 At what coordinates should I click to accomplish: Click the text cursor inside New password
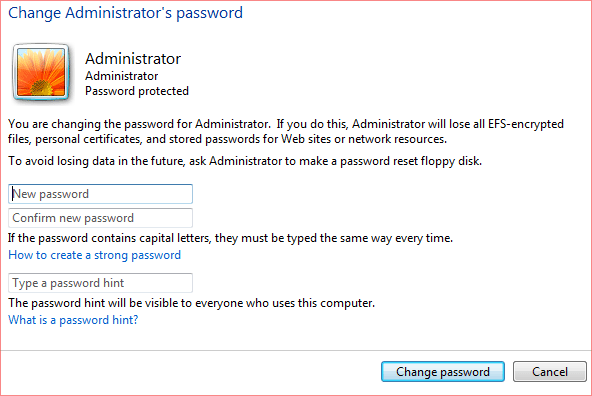(13, 194)
